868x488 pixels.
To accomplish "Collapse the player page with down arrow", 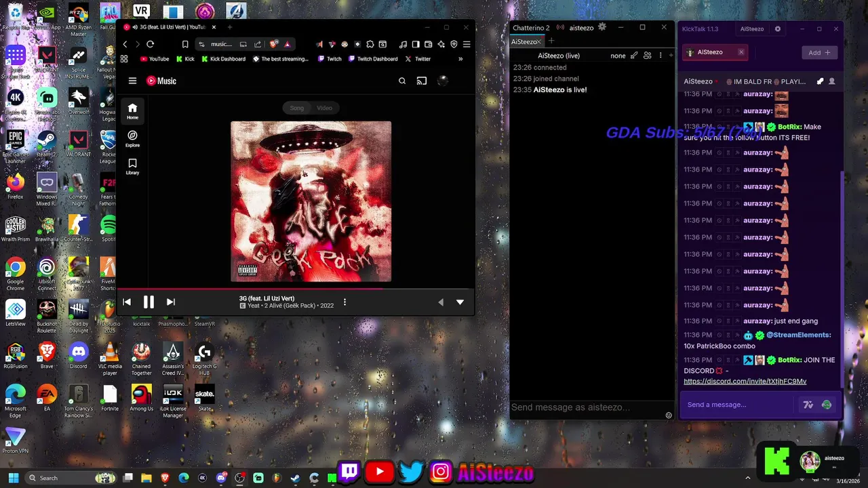I will click(x=460, y=302).
